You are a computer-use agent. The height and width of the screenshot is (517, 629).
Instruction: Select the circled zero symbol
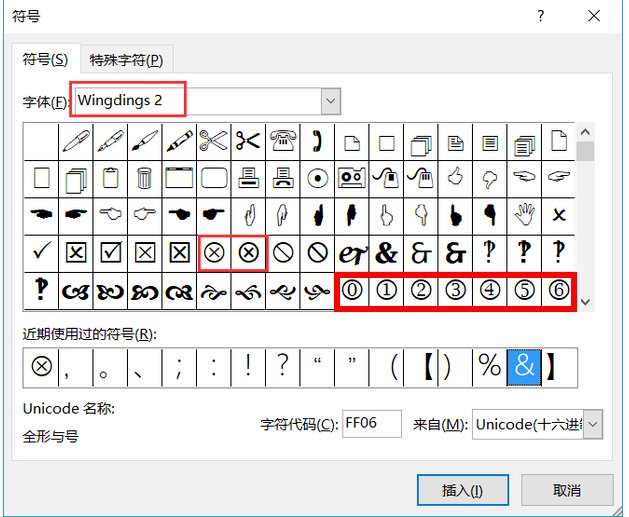352,290
